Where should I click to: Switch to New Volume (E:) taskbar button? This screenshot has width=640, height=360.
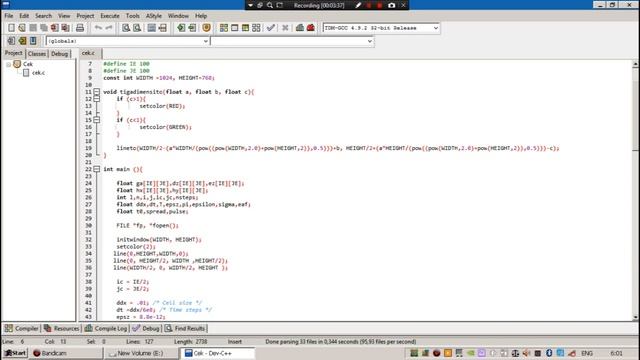coord(140,353)
